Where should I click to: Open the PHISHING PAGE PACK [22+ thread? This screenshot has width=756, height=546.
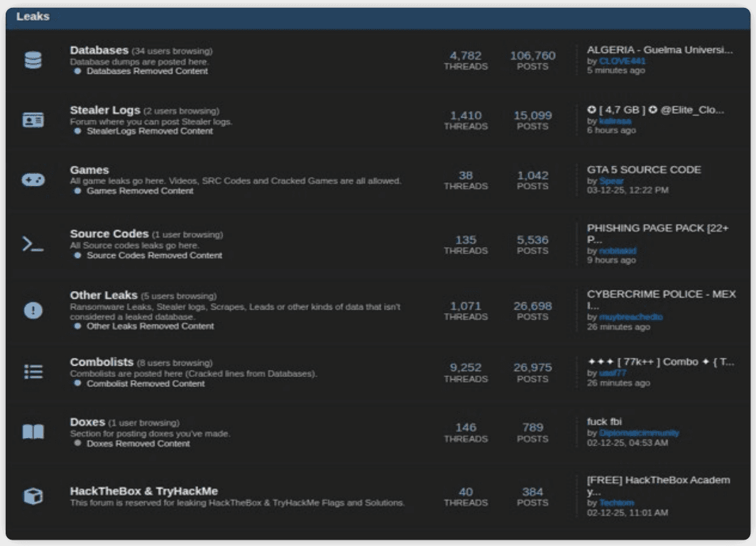(657, 234)
